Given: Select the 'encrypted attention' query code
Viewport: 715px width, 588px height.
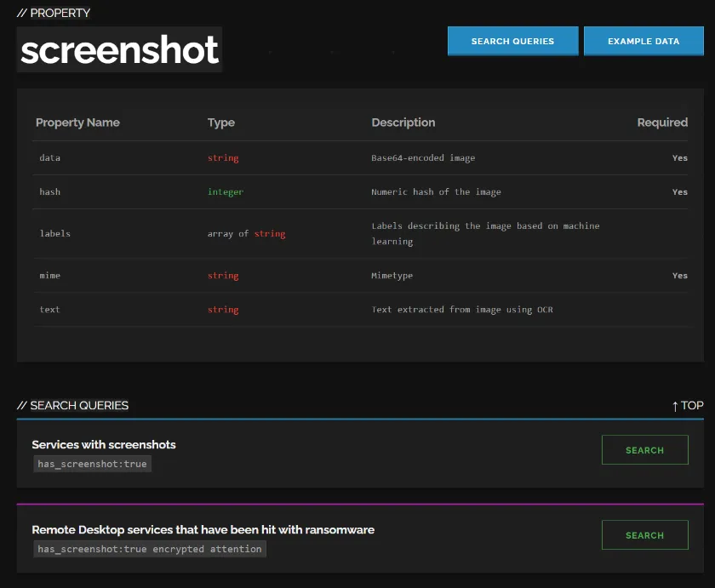Looking at the screenshot, I should click(150, 549).
